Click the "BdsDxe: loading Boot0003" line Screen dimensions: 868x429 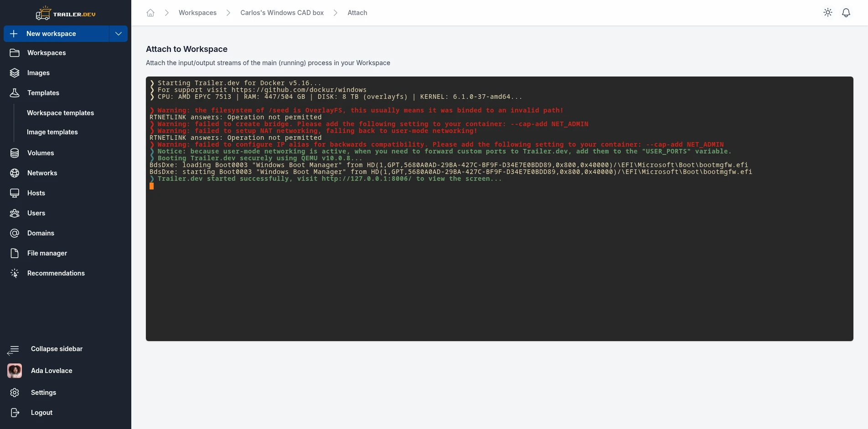coord(449,165)
